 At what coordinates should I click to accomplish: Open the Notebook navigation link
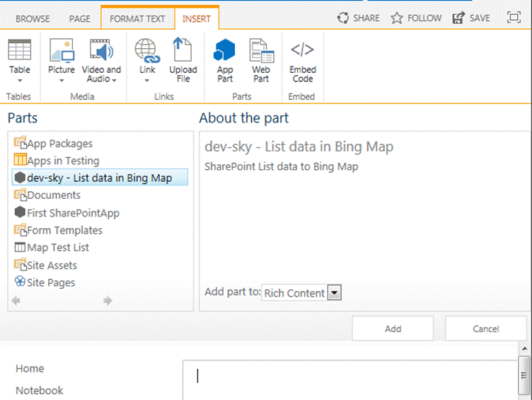click(x=40, y=391)
